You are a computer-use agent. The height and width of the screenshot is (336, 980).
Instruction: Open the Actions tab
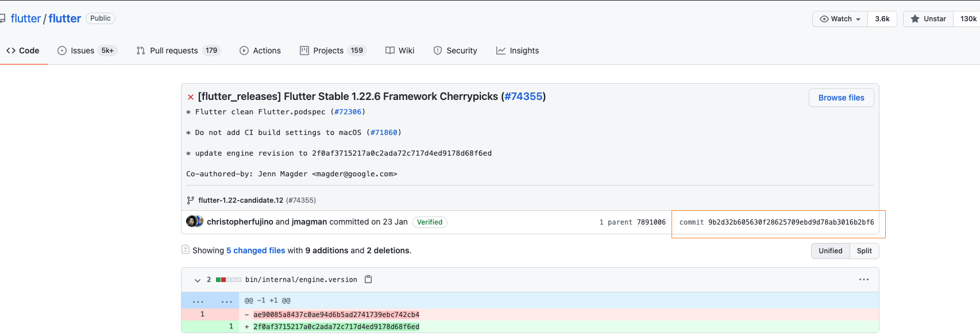point(260,51)
